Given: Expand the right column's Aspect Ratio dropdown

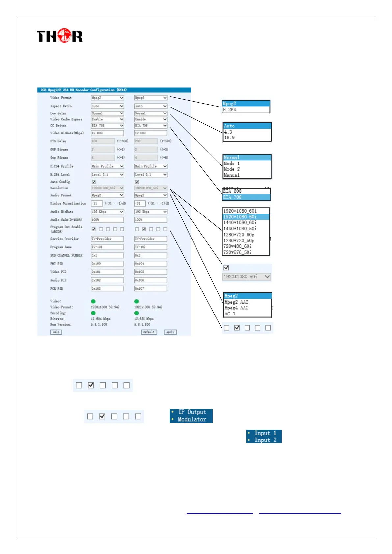Looking at the screenshot, I should 150,106.
